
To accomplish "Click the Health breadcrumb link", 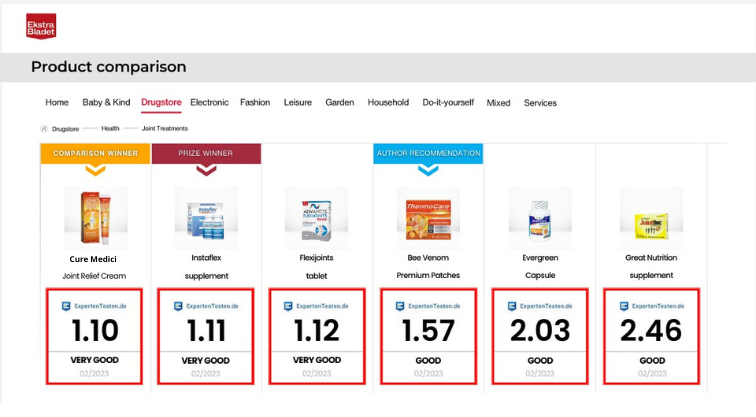I will point(110,128).
